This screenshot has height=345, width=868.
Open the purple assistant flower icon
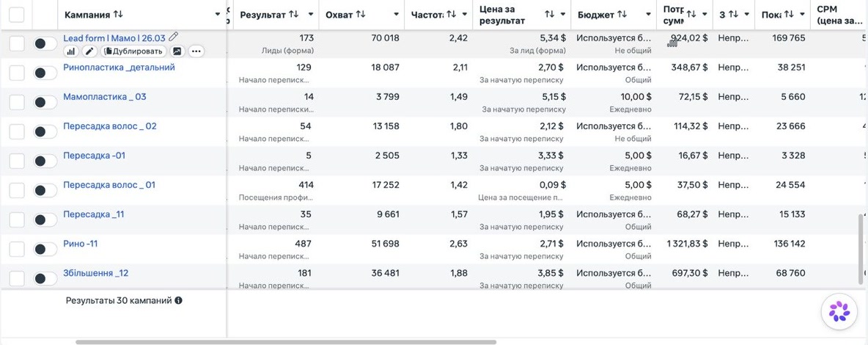pos(839,311)
